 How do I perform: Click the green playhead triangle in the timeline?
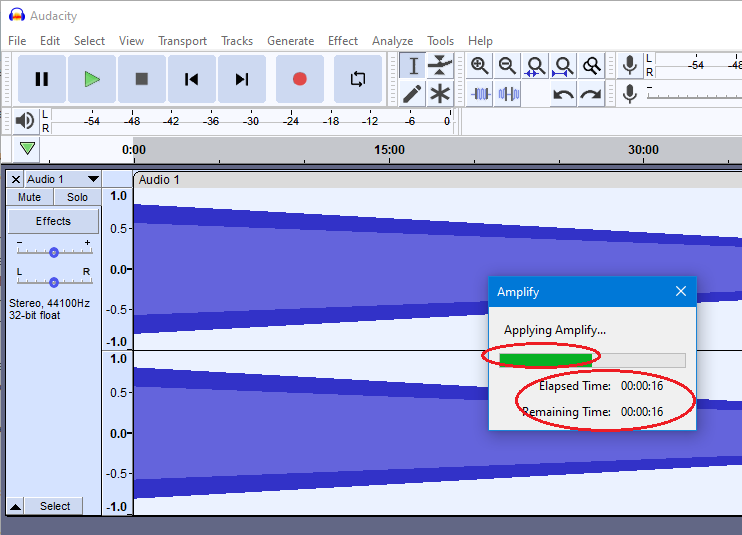coord(27,149)
